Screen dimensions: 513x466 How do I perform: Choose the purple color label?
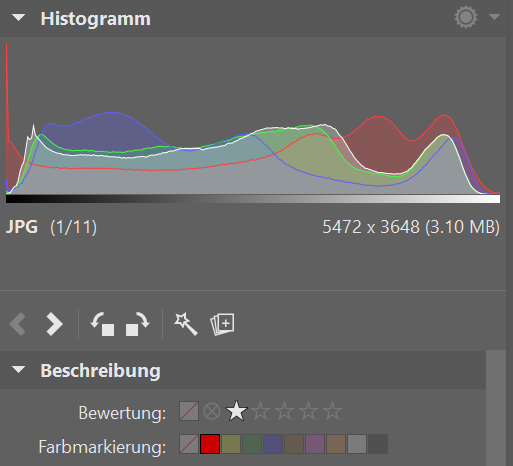315,444
